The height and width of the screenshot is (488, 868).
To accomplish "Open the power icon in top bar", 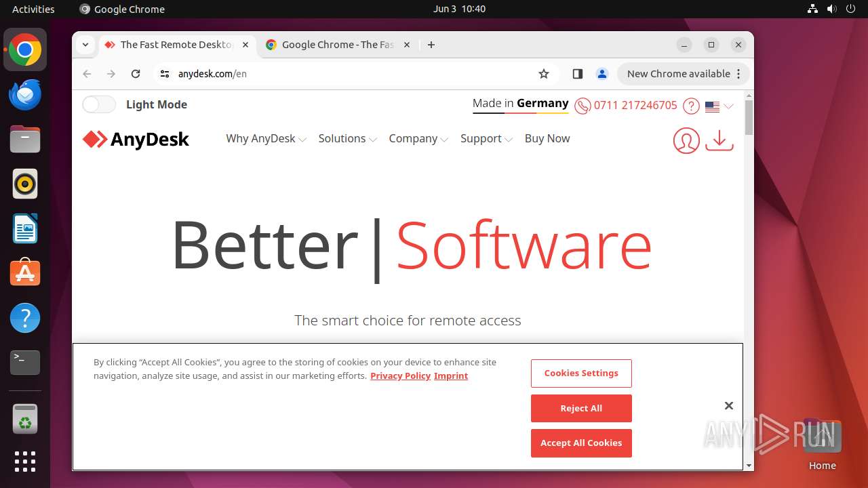I will [850, 9].
